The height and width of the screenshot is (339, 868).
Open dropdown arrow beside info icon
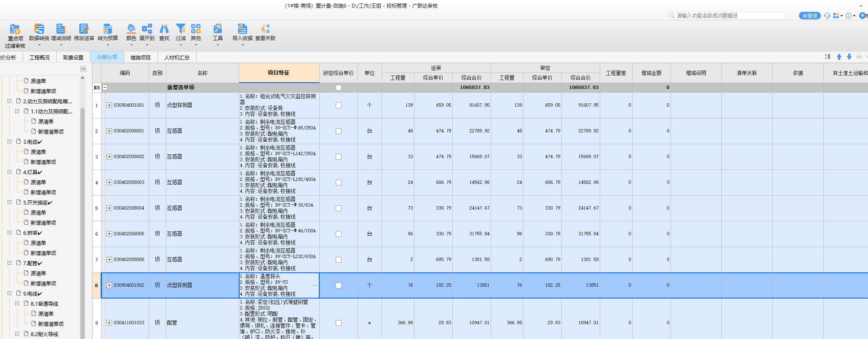(x=854, y=16)
